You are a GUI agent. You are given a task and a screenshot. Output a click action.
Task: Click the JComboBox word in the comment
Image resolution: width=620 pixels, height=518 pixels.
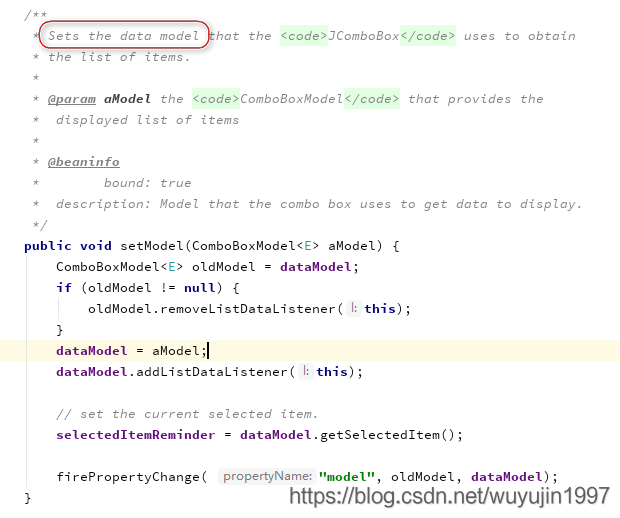(364, 36)
